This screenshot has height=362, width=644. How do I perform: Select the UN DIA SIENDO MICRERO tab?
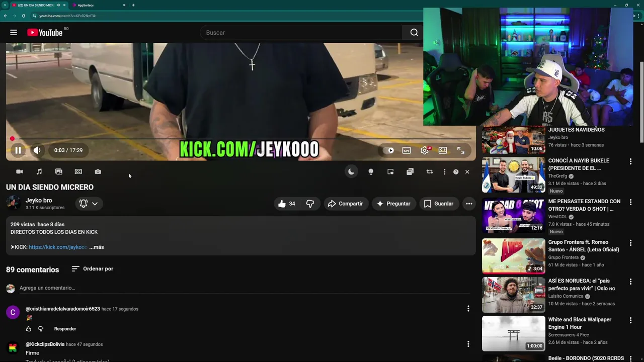pyautogui.click(x=35, y=5)
